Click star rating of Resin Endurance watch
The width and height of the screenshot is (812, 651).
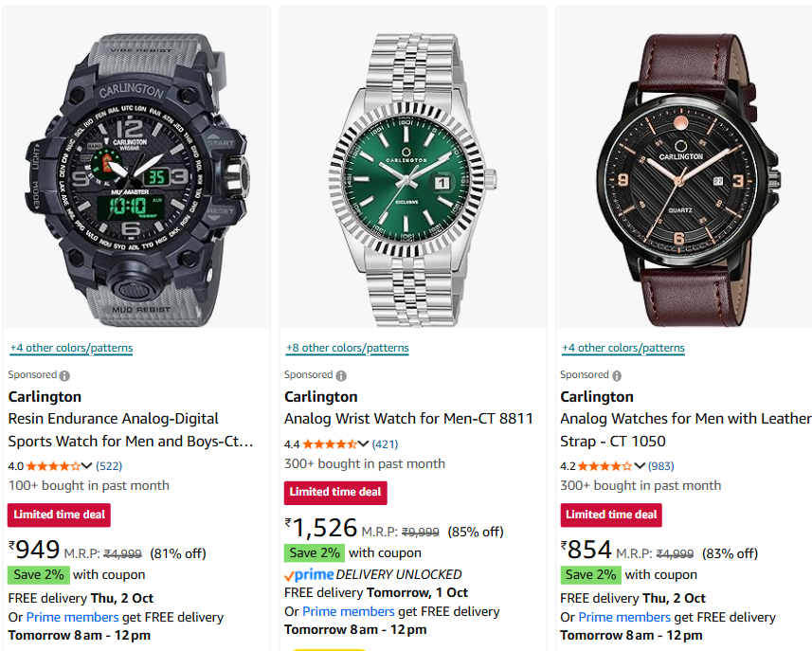click(53, 466)
